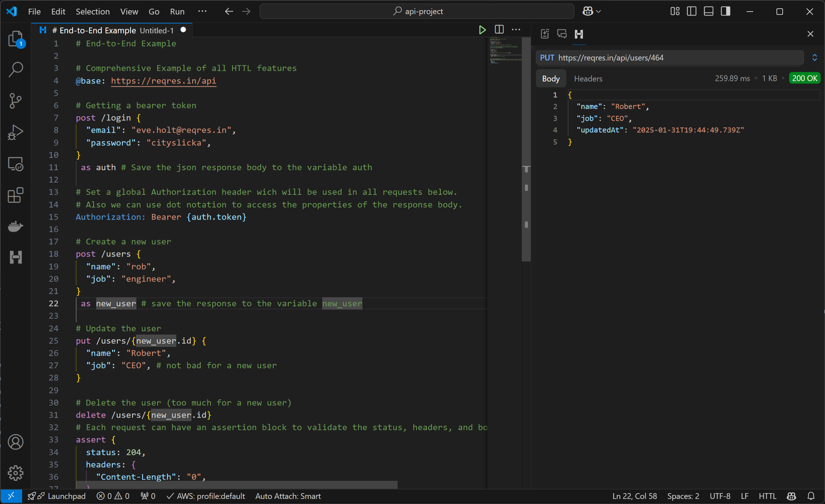Split the editor to the right
The height and width of the screenshot is (504, 825).
click(x=499, y=30)
